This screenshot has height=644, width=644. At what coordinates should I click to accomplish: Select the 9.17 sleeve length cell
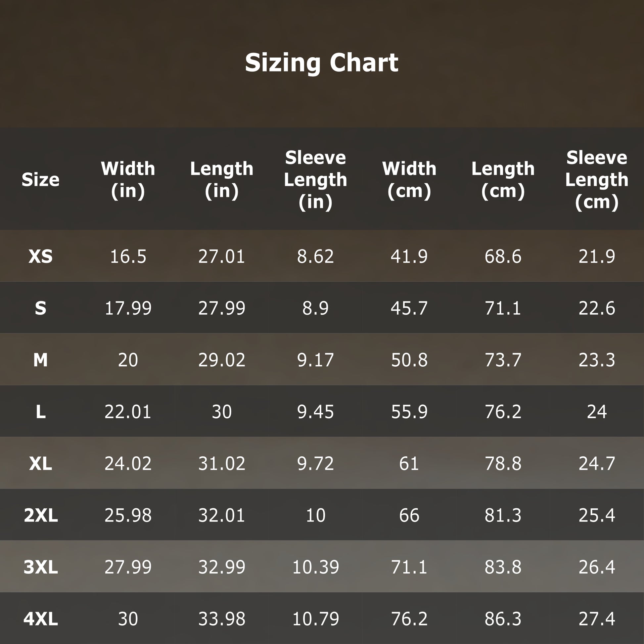coord(315,360)
